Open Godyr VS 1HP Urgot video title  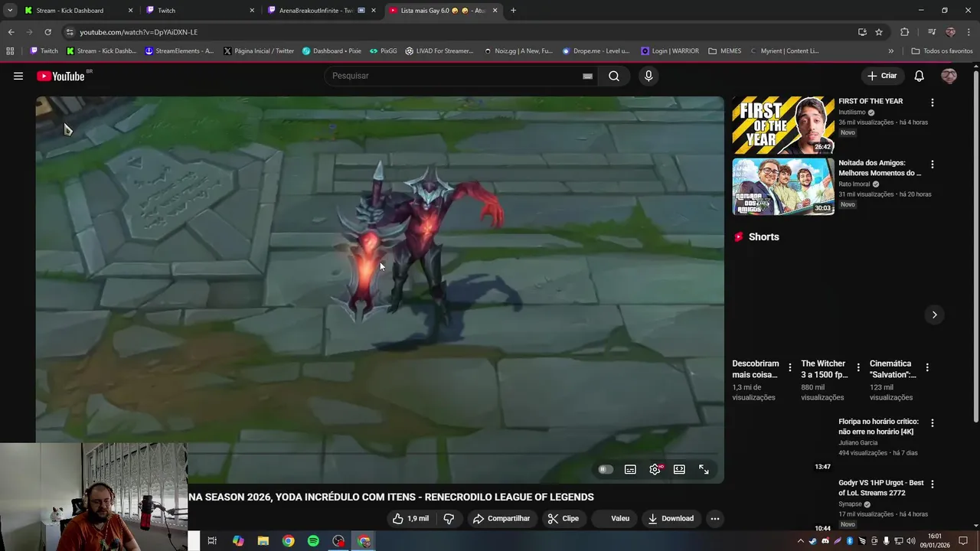pyautogui.click(x=880, y=487)
